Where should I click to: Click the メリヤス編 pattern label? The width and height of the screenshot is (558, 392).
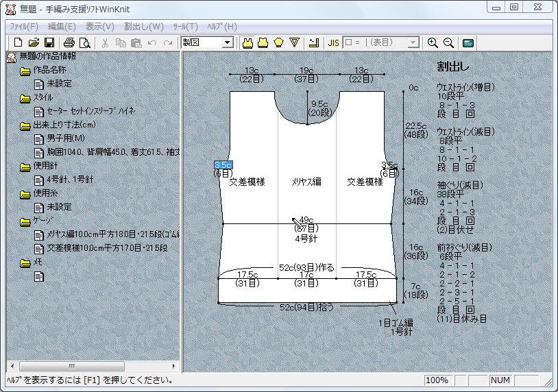tap(306, 182)
